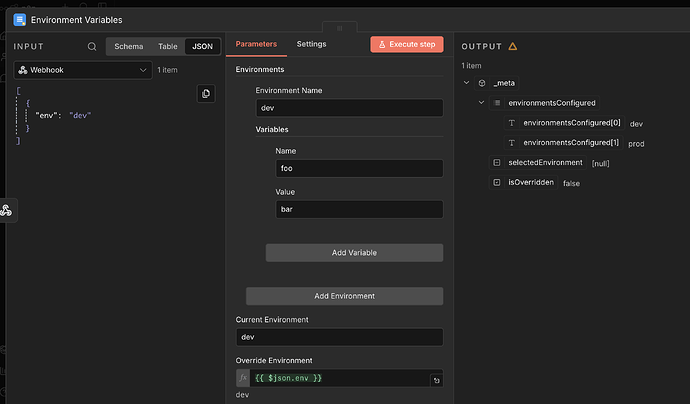Click the expression editor expand icon

tap(436, 381)
